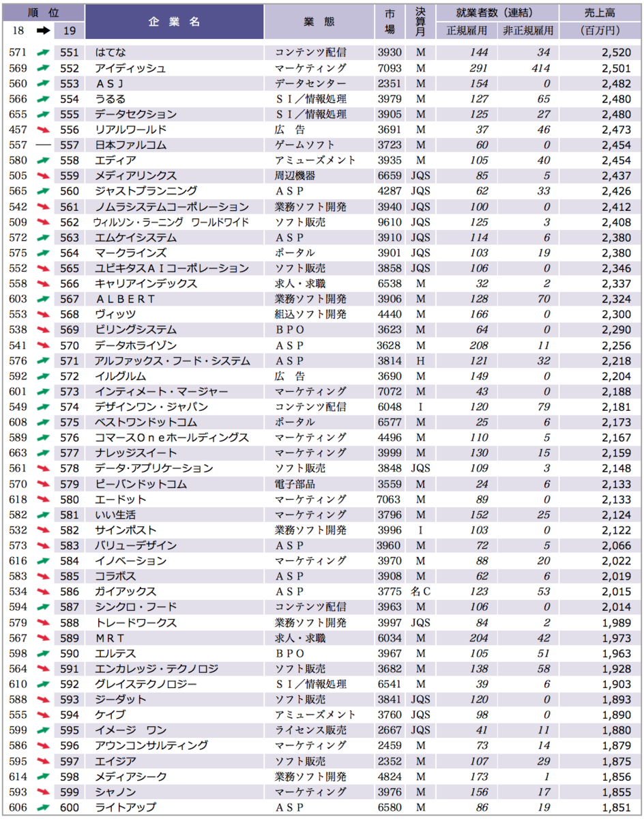Click the 決算月 column header
The height and width of the screenshot is (819, 644).
(x=421, y=22)
